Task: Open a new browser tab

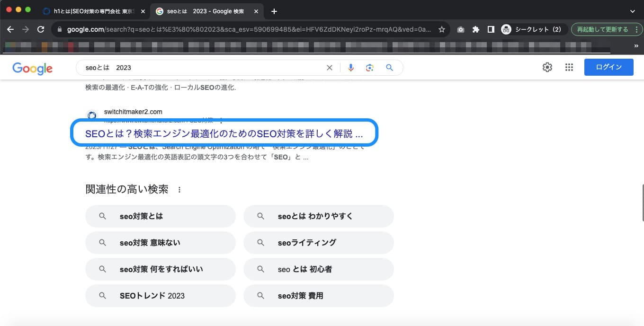Action: pyautogui.click(x=274, y=11)
